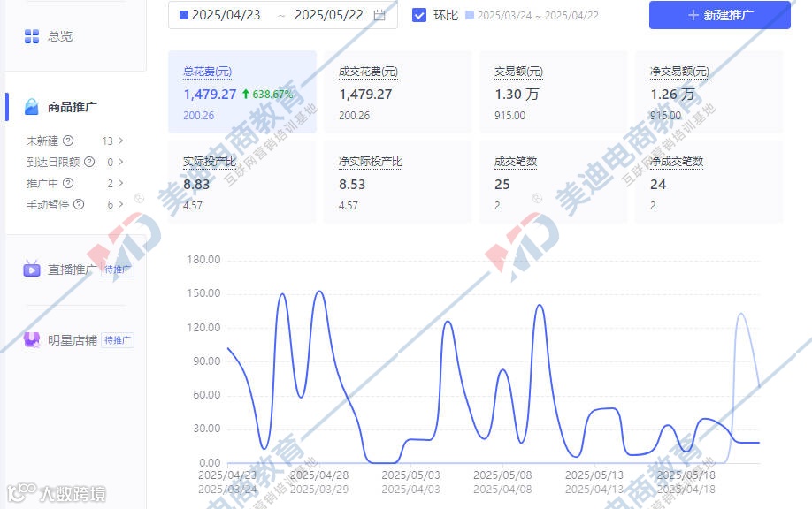The image size is (812, 509).
Task: Select the 交易额(元) metric card
Action: [553, 92]
